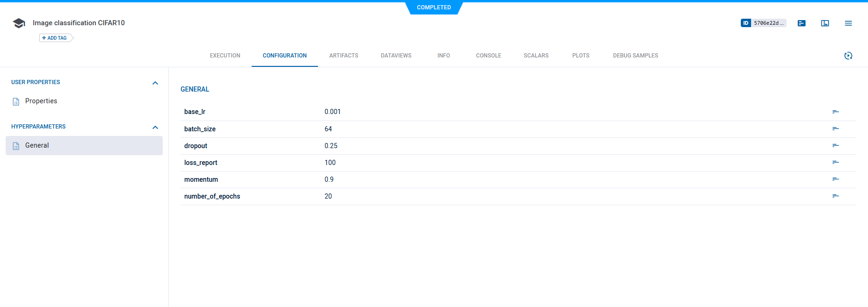Click the batch_size value 64

(x=328, y=129)
